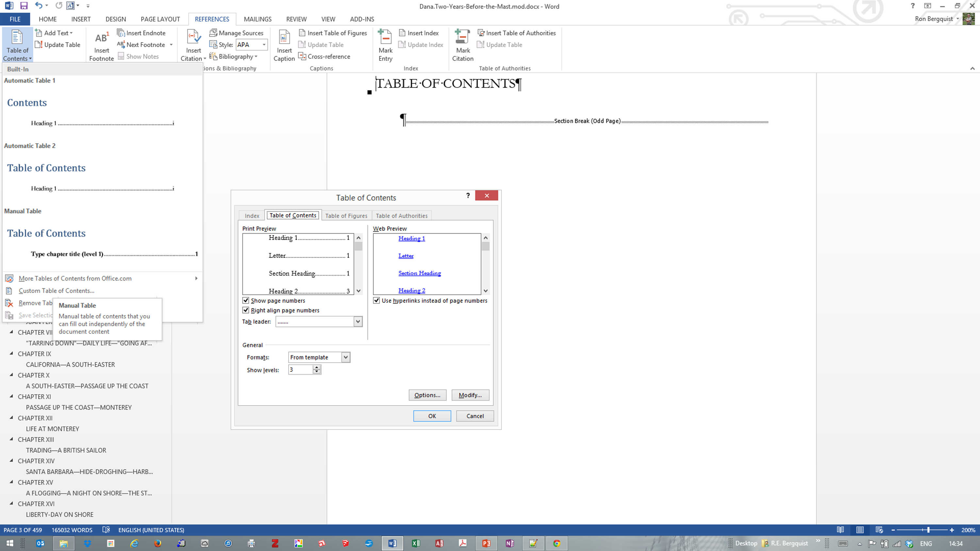This screenshot has width=980, height=551.
Task: Disable Use hyperlinks instead of page numbers
Action: (x=376, y=300)
